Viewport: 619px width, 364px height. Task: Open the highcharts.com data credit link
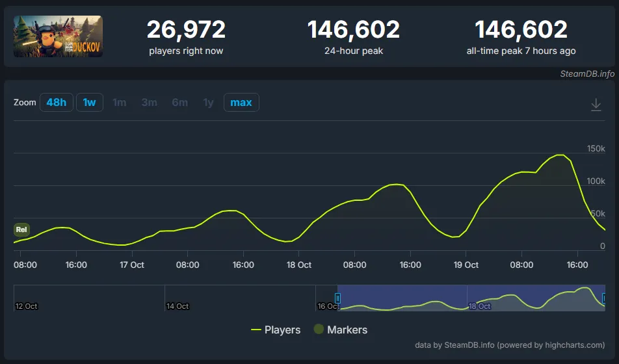[x=510, y=345]
